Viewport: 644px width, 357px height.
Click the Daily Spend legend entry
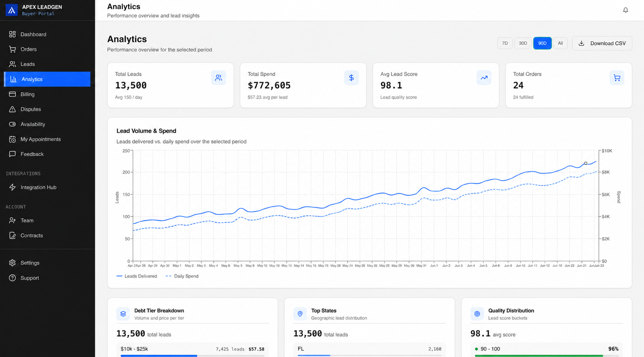pyautogui.click(x=182, y=276)
